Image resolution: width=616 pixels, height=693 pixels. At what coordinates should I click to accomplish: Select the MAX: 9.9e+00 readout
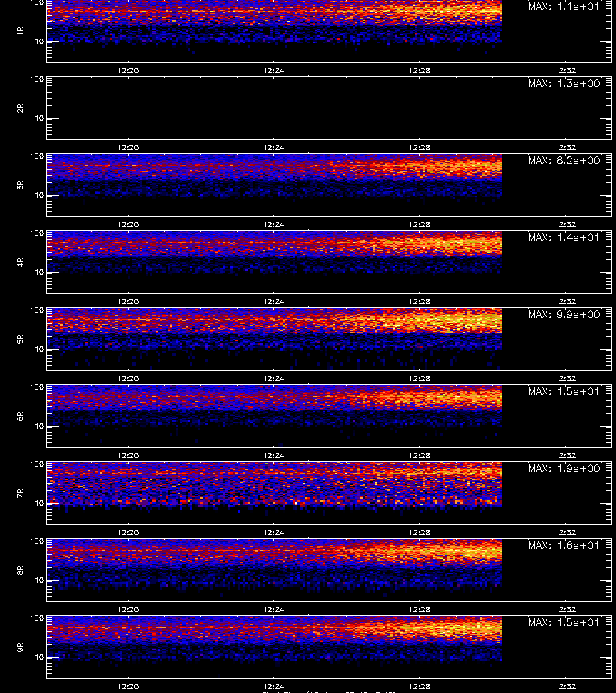pyautogui.click(x=564, y=315)
